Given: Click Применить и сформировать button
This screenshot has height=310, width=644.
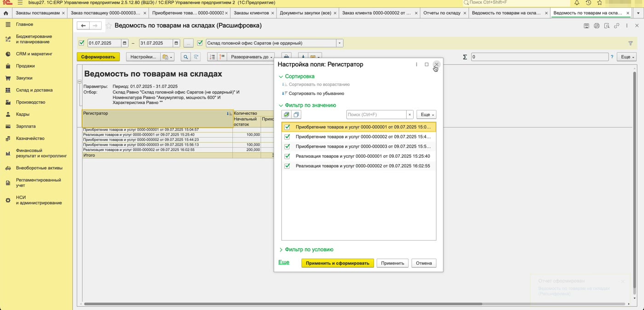Looking at the screenshot, I should [338, 263].
